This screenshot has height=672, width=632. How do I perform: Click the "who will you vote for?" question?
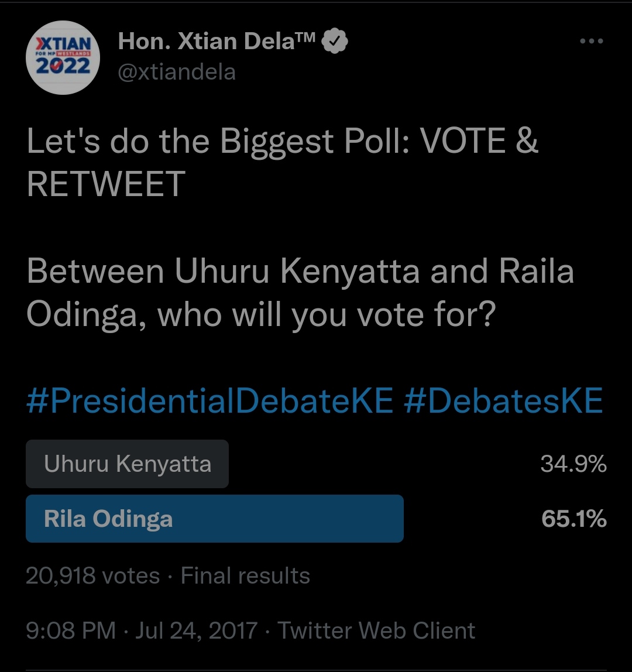[x=327, y=314]
